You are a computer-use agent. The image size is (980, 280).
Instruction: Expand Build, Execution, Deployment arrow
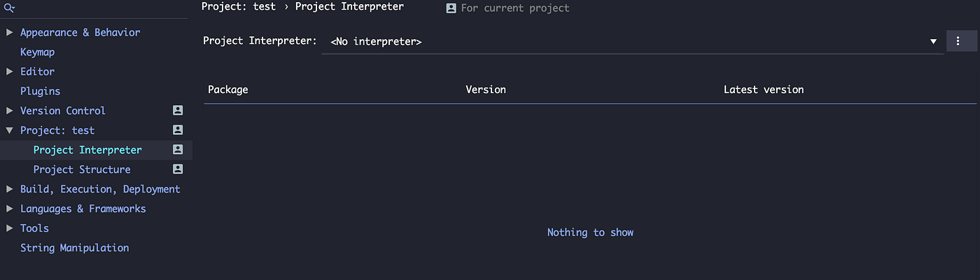tap(10, 189)
